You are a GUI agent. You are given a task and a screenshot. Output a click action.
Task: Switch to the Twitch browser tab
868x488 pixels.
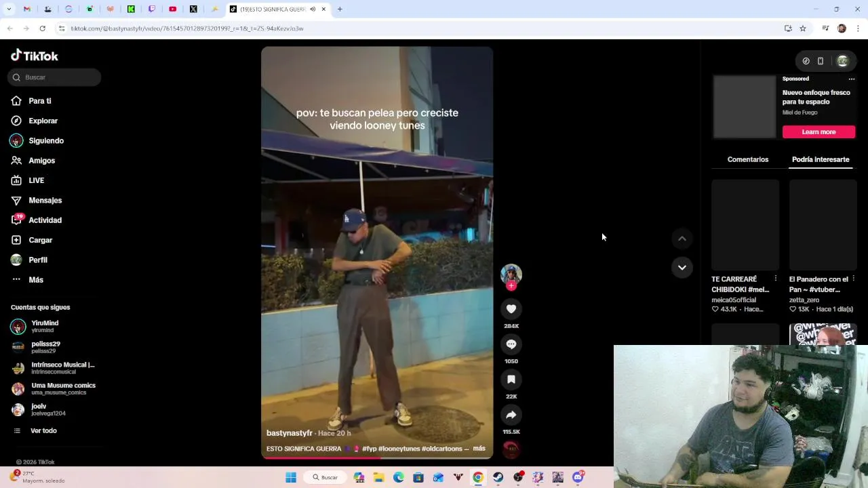click(152, 9)
